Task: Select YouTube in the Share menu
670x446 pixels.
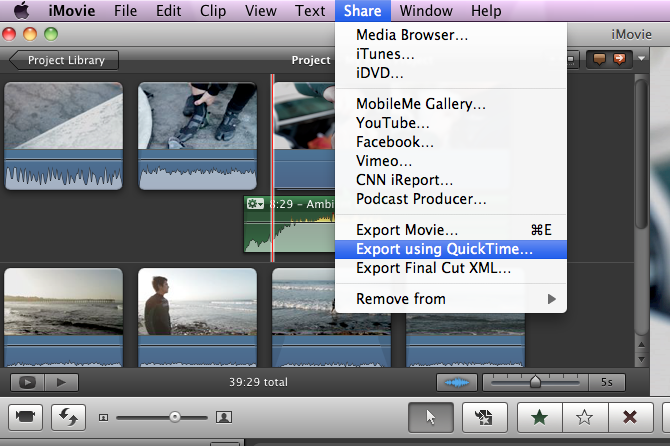Action: click(392, 123)
